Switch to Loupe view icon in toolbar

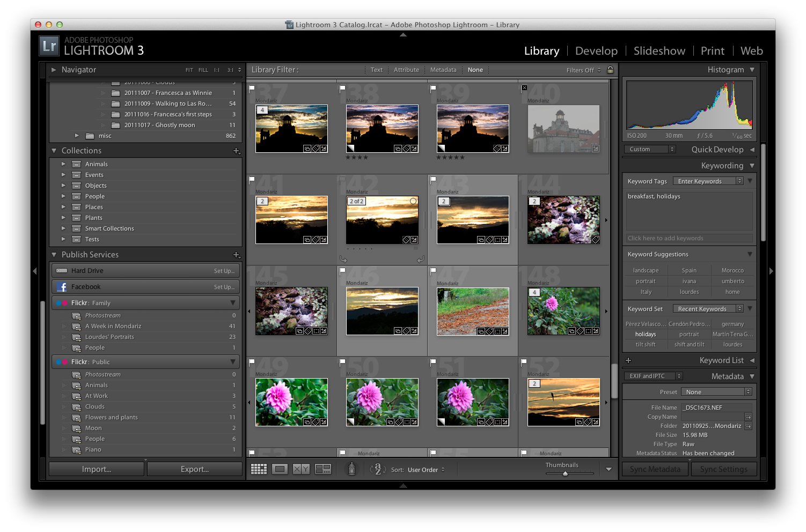pyautogui.click(x=280, y=469)
